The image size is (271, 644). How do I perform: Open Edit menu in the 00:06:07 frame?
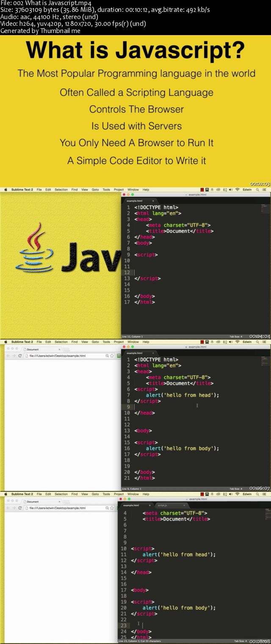[48, 342]
